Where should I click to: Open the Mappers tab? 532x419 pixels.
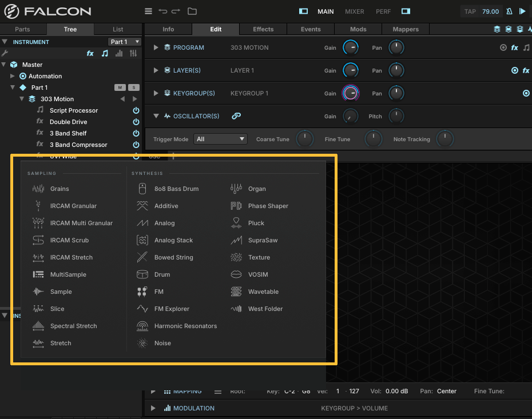406,29
